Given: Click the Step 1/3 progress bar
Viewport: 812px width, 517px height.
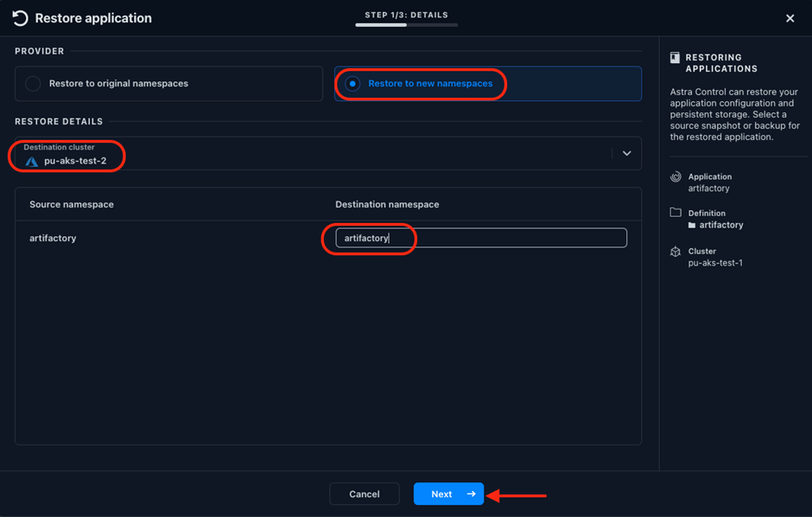Looking at the screenshot, I should [x=407, y=25].
